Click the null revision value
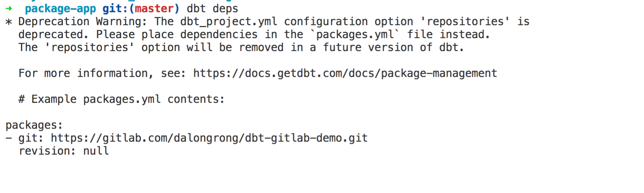 pos(96,151)
